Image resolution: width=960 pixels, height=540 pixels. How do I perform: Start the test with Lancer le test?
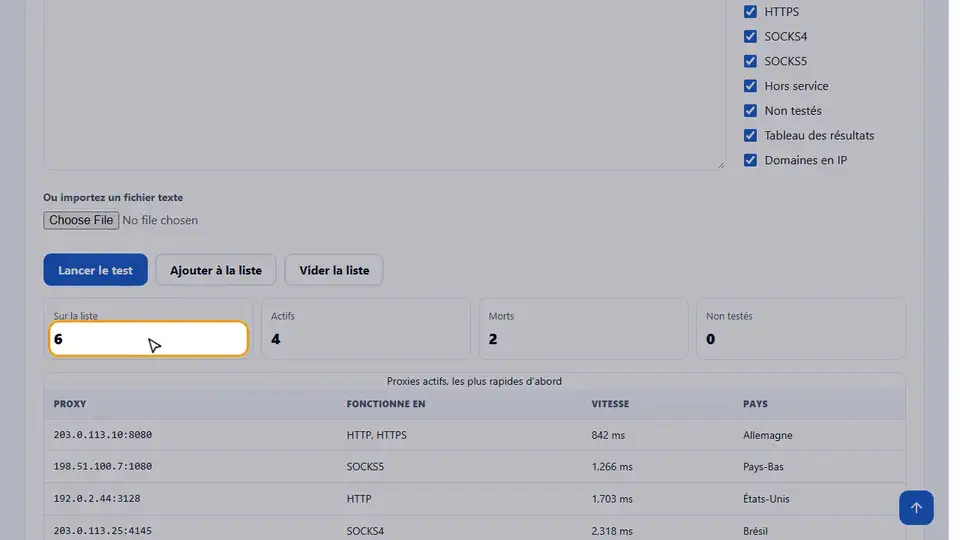point(96,270)
